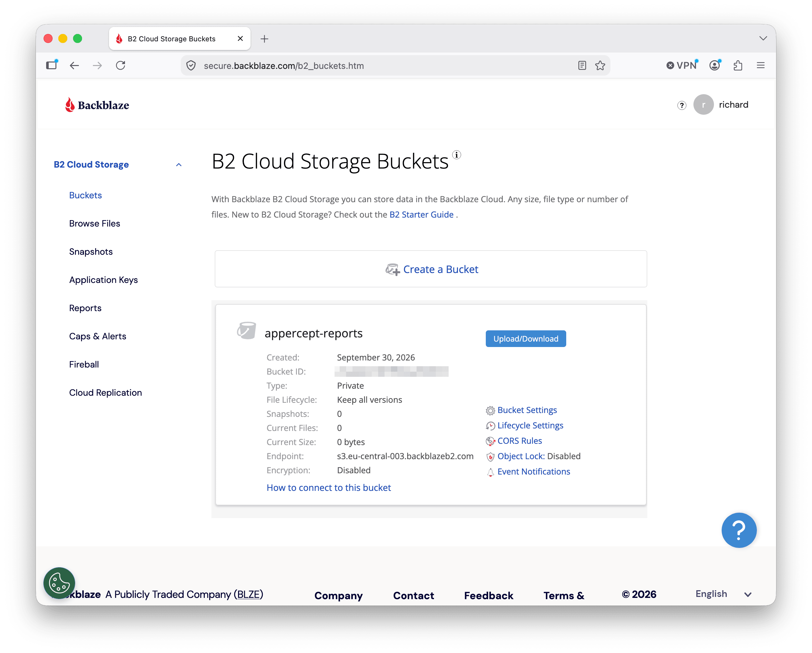Reload the current page

[x=120, y=66]
